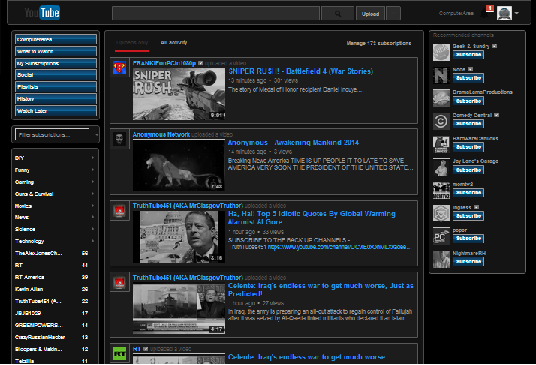
Task: Open the shield logo recommended channel avatar
Action: coord(441,213)
